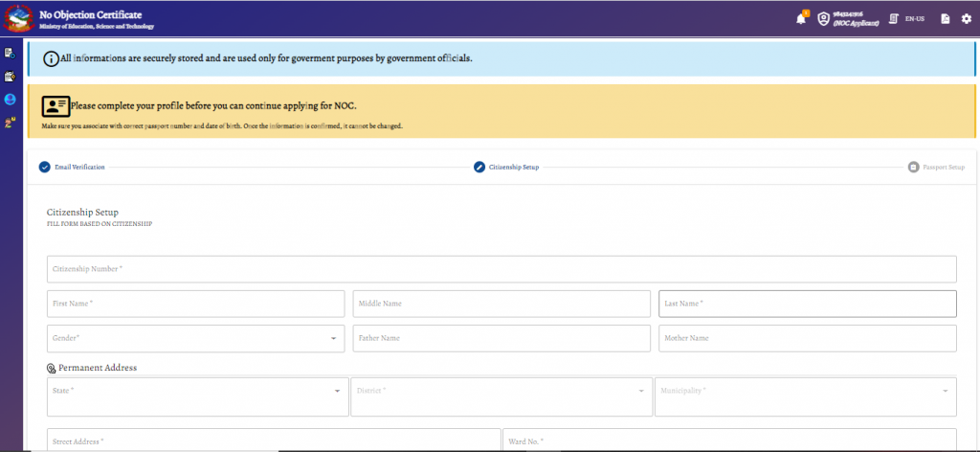Screen dimensions: 980x452
Task: Click the NOC Applicant shield account icon
Action: point(823,19)
